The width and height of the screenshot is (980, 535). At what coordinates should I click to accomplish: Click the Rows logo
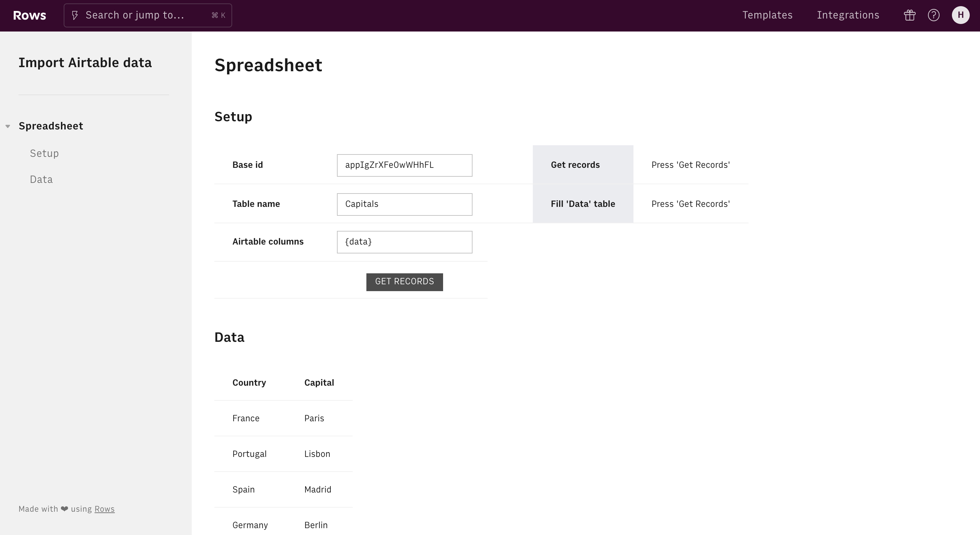pyautogui.click(x=30, y=15)
